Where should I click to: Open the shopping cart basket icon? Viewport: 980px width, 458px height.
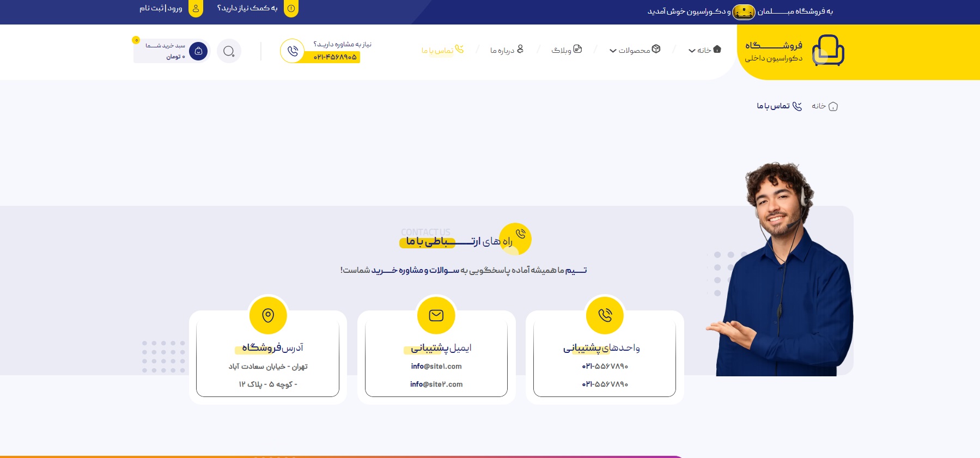point(198,51)
